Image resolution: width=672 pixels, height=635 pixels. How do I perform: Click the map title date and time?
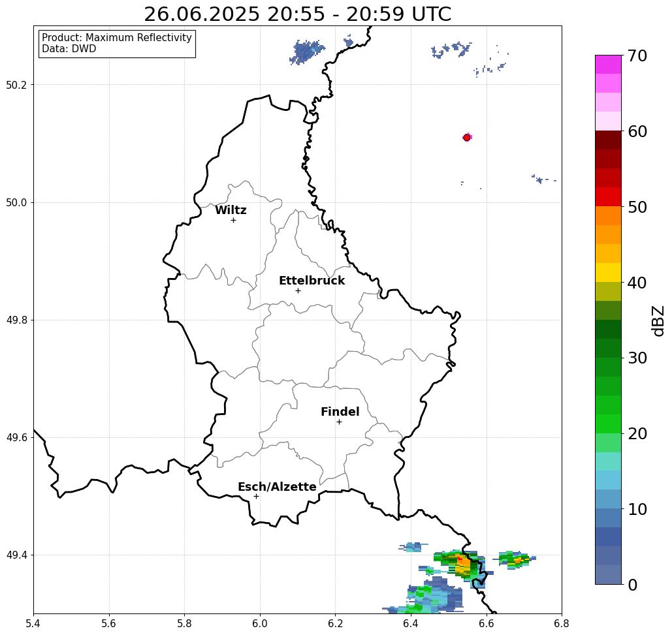coord(297,14)
